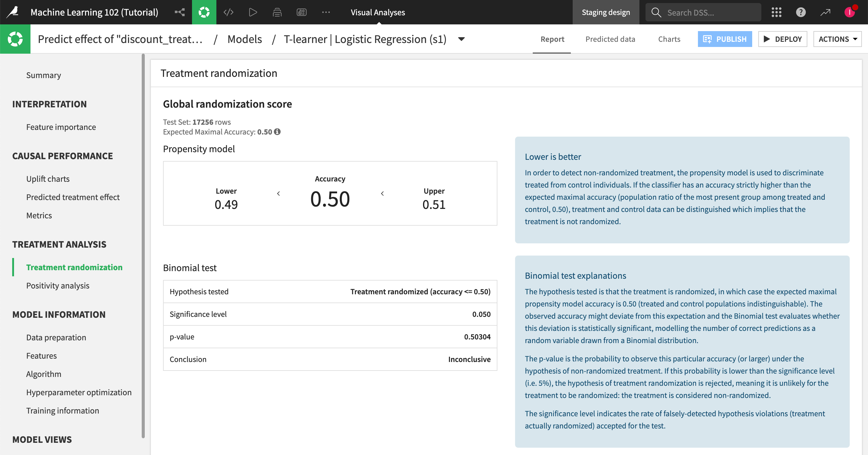868x455 pixels.
Task: Switch to the Charts tab
Action: (x=669, y=39)
